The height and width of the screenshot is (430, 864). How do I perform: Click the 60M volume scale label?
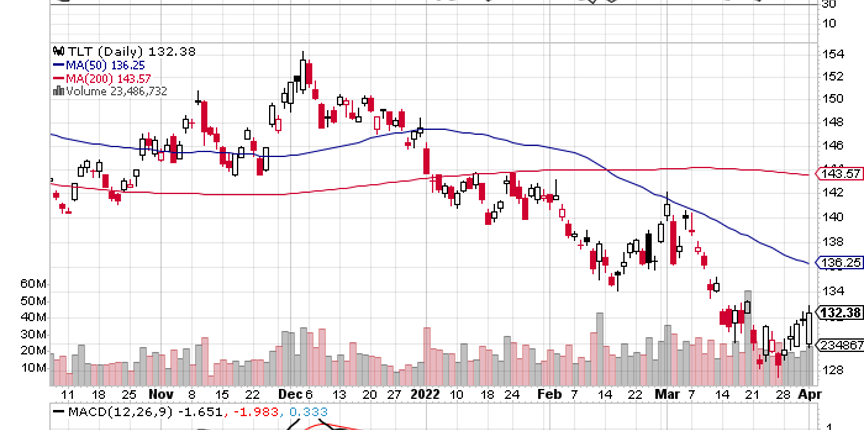tap(33, 284)
